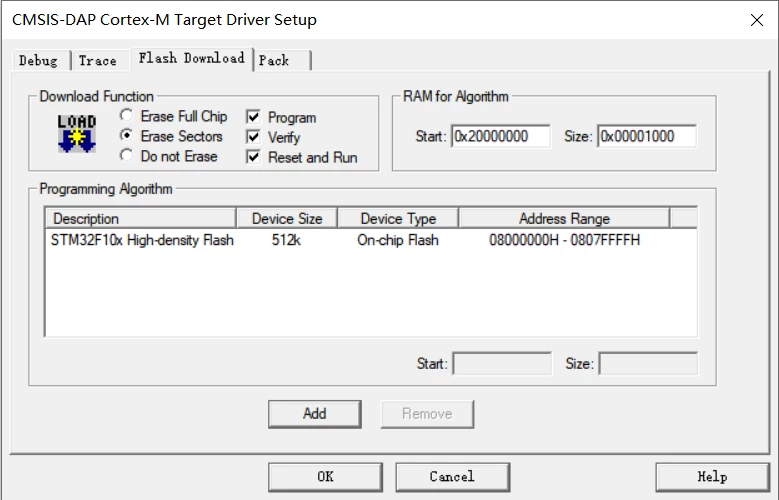
Task: Click the Add algorithm button
Action: [314, 414]
